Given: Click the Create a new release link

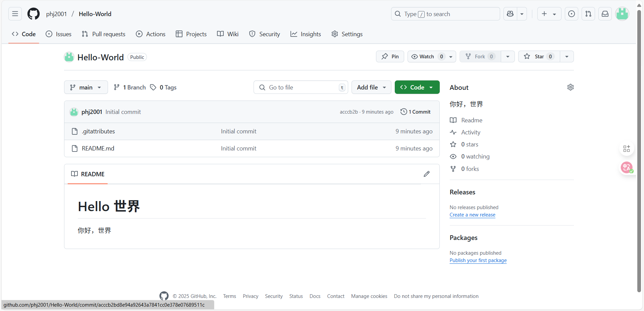Looking at the screenshot, I should [x=472, y=215].
